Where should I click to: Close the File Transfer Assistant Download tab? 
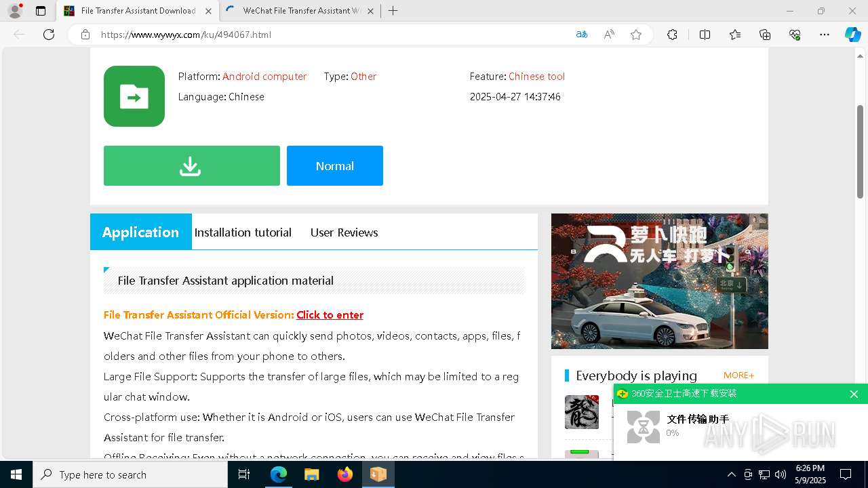coord(208,11)
